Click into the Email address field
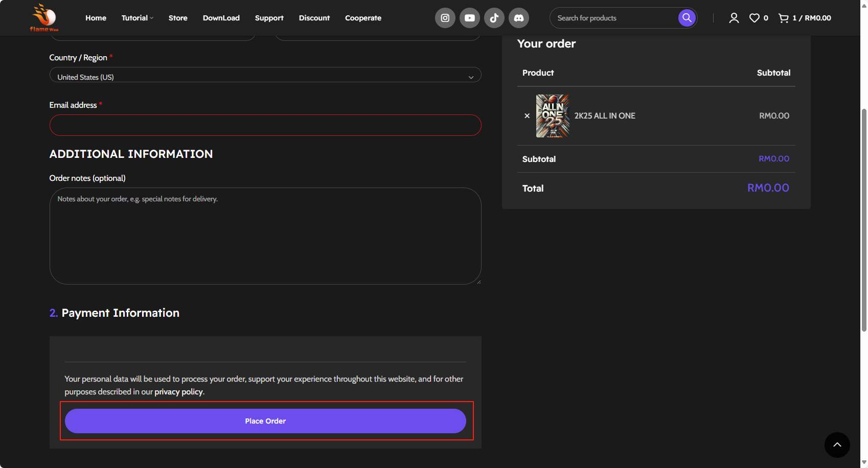This screenshot has height=468, width=868. pos(265,125)
